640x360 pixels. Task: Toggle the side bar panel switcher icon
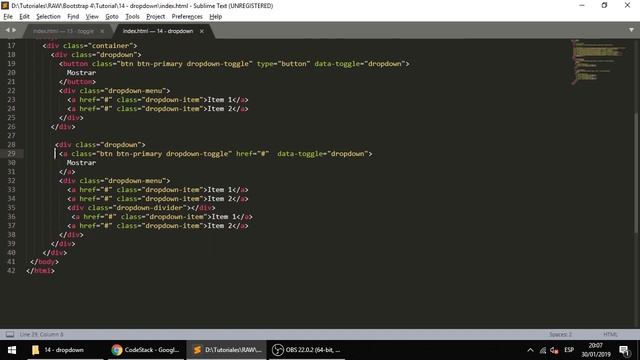[x=10, y=334]
